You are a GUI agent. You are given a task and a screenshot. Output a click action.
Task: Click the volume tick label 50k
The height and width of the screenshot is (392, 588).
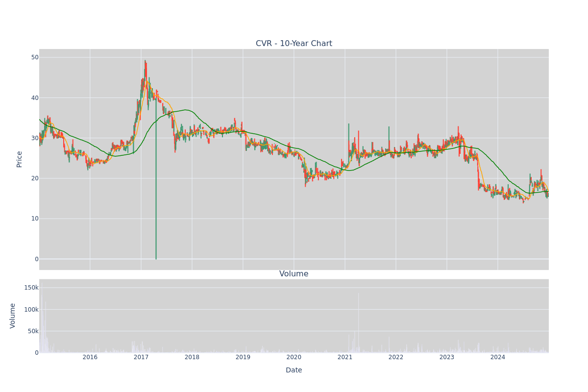click(33, 331)
